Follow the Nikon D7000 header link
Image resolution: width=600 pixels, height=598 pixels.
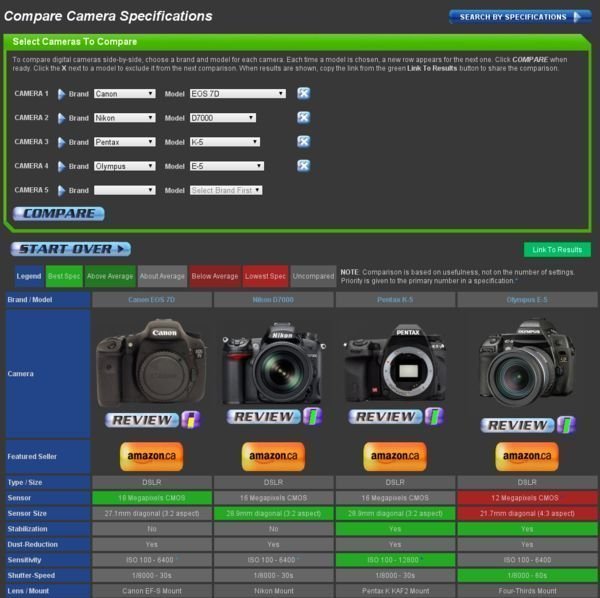tap(273, 300)
